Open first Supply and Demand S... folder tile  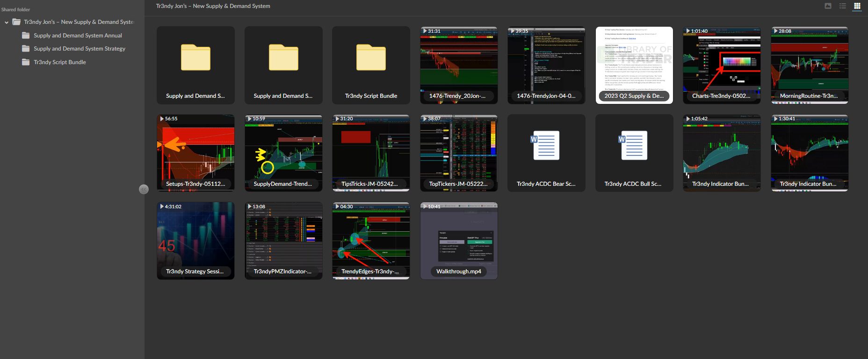point(195,65)
